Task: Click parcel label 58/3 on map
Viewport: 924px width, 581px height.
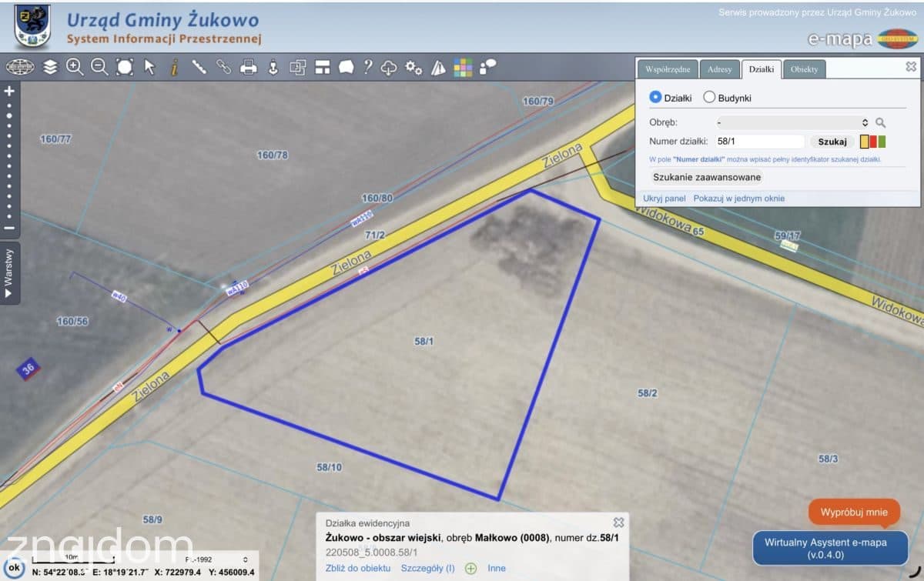Action: (828, 459)
